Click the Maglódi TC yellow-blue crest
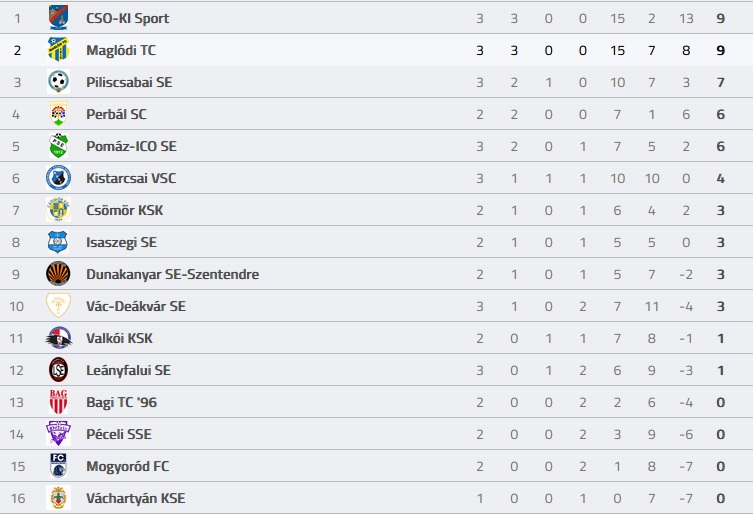 [58, 49]
